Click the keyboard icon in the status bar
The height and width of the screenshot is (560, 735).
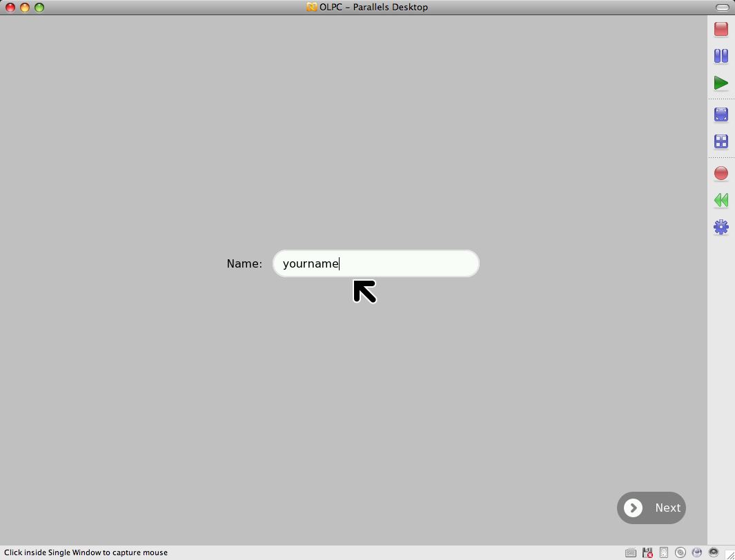tap(630, 552)
